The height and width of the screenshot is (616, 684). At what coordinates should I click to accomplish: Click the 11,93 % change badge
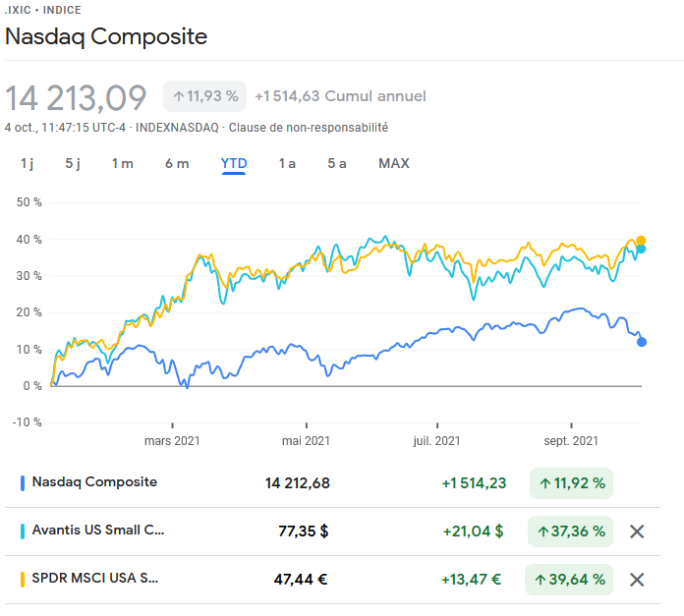205,96
